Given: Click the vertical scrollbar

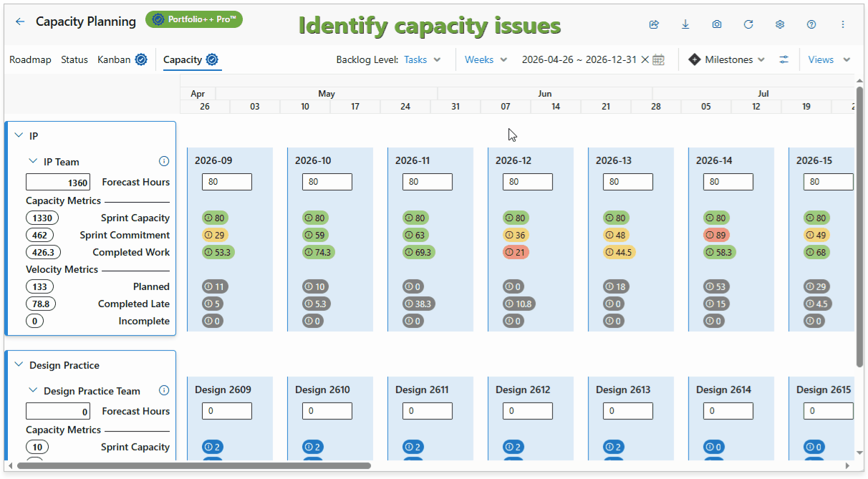Looking at the screenshot, I should pos(859,227).
